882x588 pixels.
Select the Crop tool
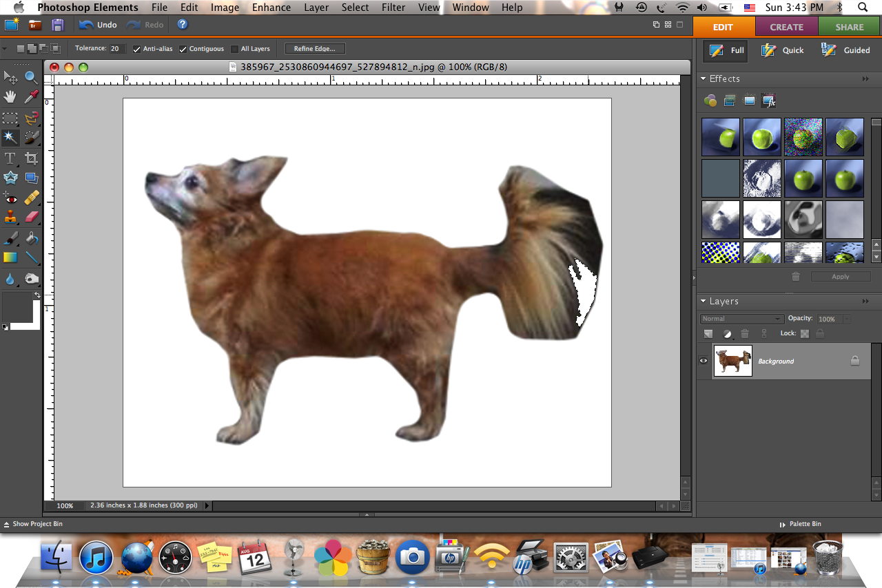click(x=31, y=158)
